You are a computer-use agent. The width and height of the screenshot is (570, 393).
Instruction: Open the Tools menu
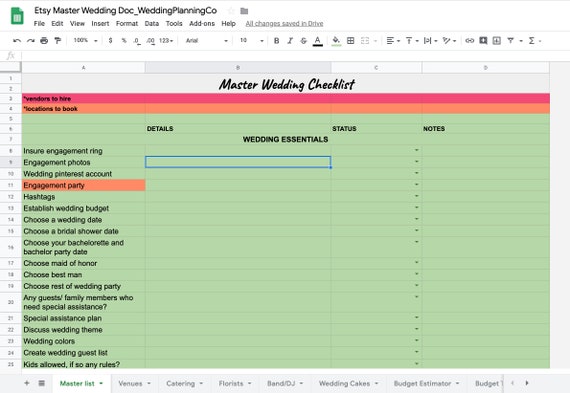[x=174, y=24]
